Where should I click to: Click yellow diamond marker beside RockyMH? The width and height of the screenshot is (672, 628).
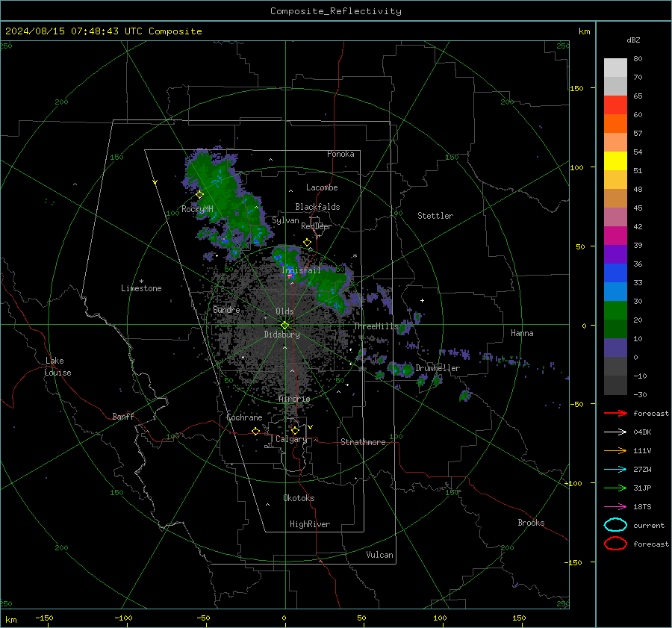click(x=199, y=195)
